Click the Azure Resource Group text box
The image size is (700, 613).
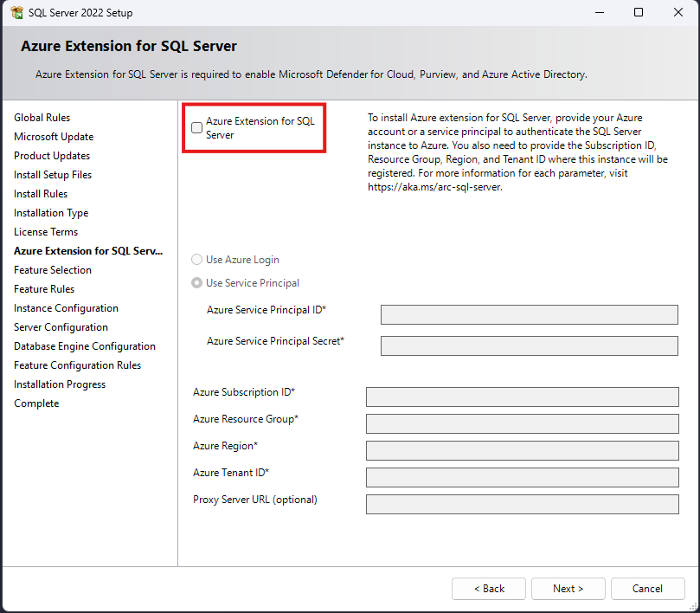[x=522, y=423]
